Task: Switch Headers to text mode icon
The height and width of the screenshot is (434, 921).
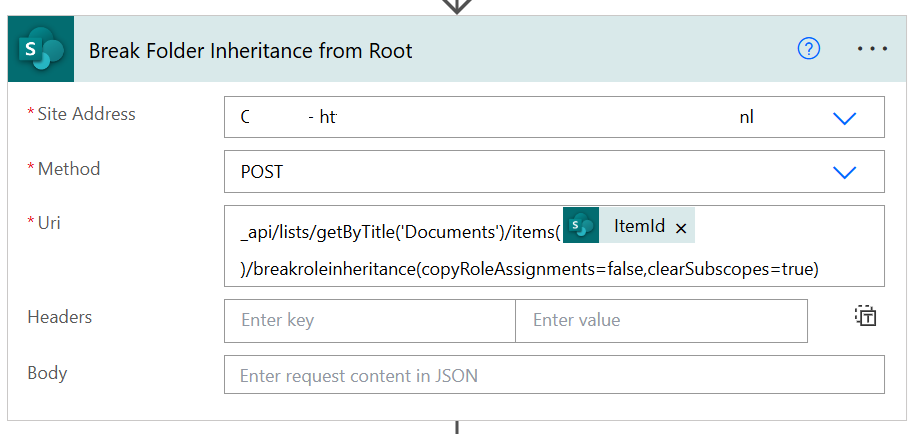Action: point(865,317)
